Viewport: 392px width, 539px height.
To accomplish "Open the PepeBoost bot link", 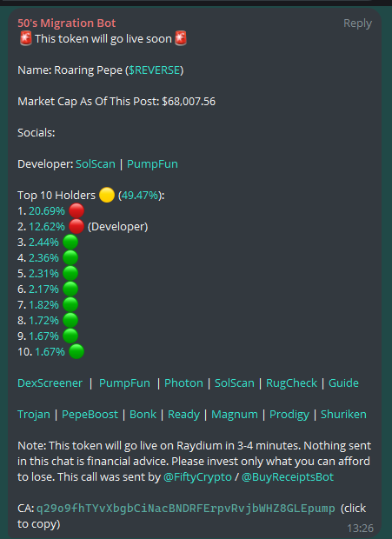I will click(90, 414).
